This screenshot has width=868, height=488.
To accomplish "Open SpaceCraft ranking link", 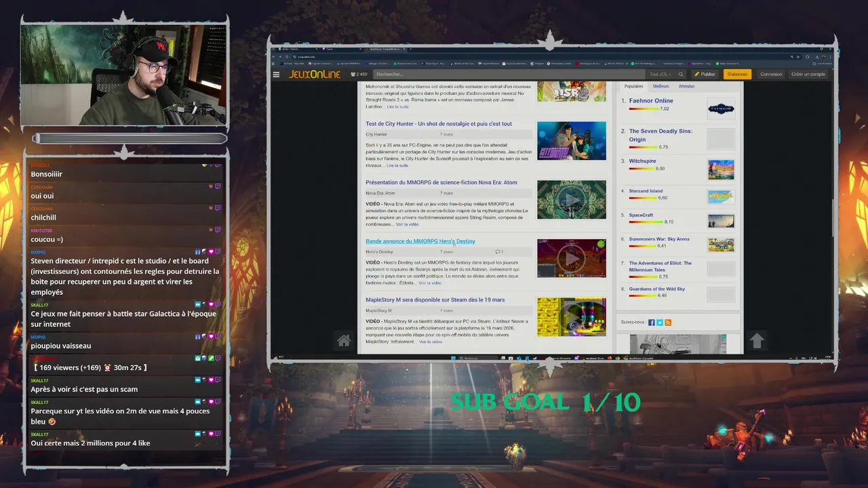I will tap(641, 215).
